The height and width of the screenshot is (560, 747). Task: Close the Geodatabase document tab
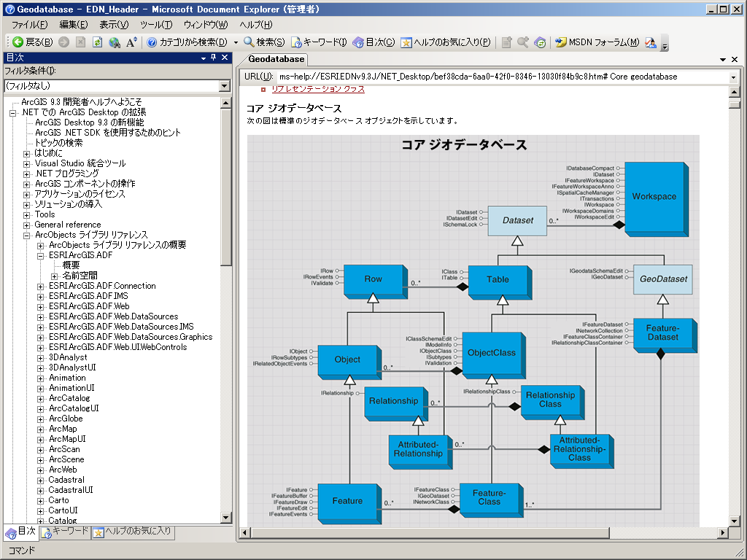(x=735, y=60)
